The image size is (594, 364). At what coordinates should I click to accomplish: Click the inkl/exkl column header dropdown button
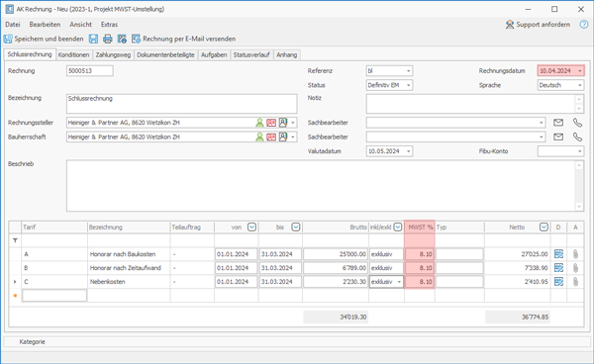coord(398,227)
